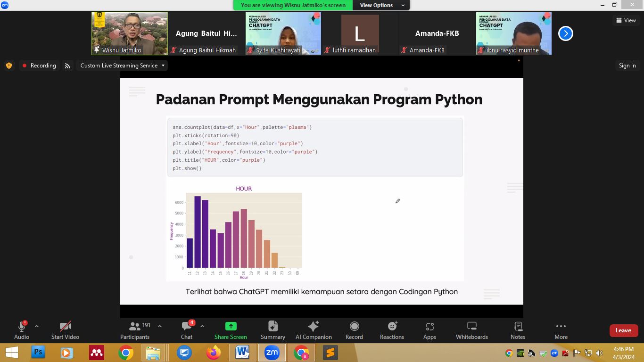The image size is (644, 362).
Task: Open the Action Center flag icon
Action: coord(577,353)
